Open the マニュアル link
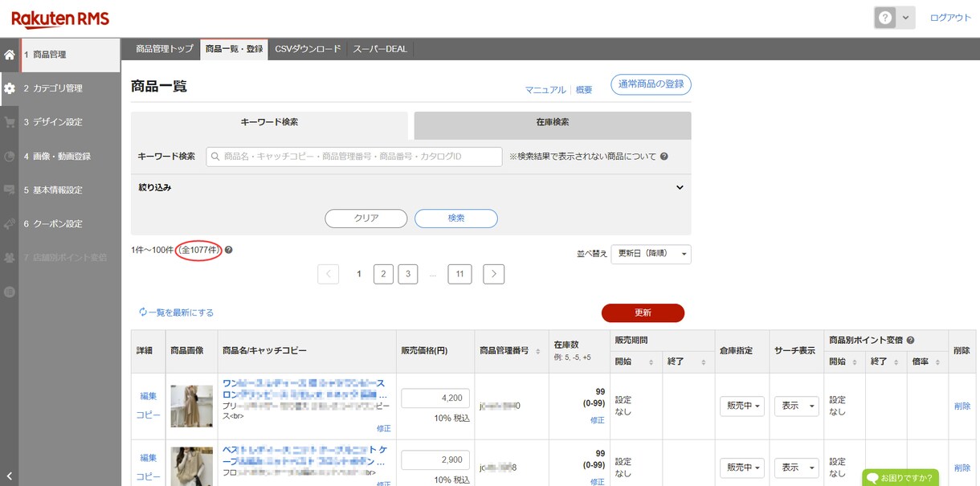The height and width of the screenshot is (486, 980). 545,90
